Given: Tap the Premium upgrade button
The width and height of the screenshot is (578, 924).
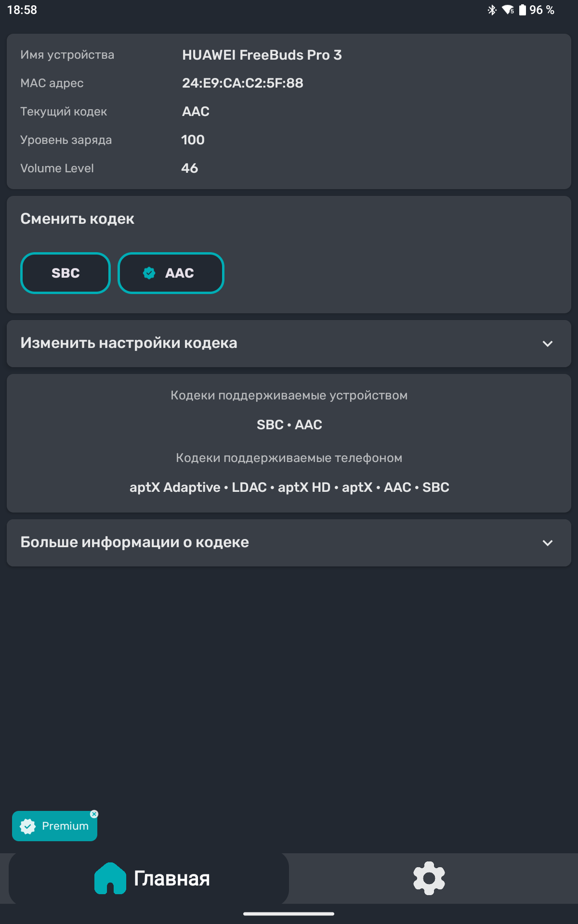Looking at the screenshot, I should [x=54, y=826].
